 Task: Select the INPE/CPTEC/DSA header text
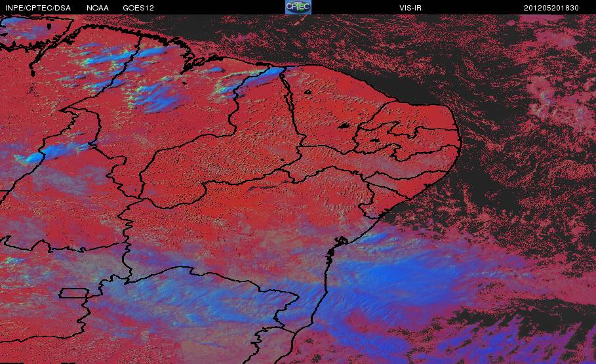click(x=38, y=8)
